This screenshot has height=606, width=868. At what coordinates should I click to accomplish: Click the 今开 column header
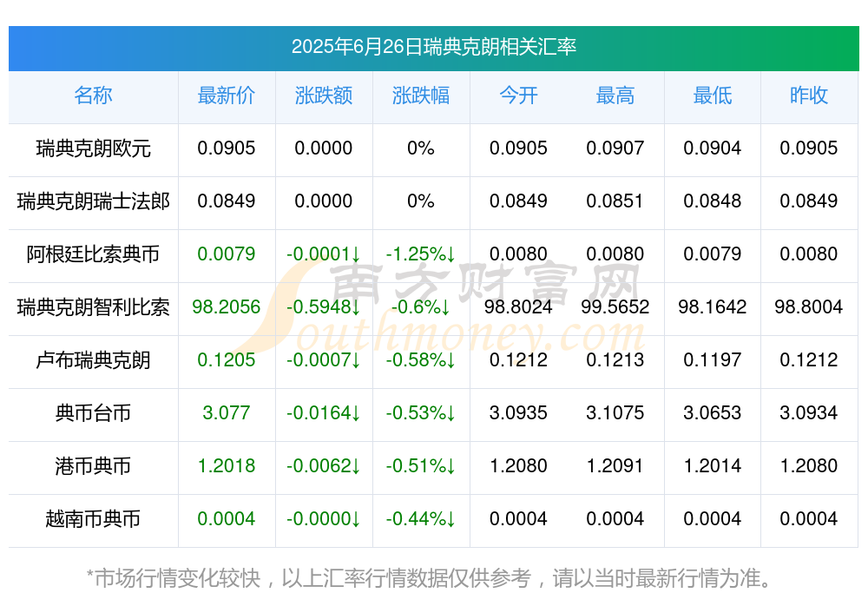518,96
